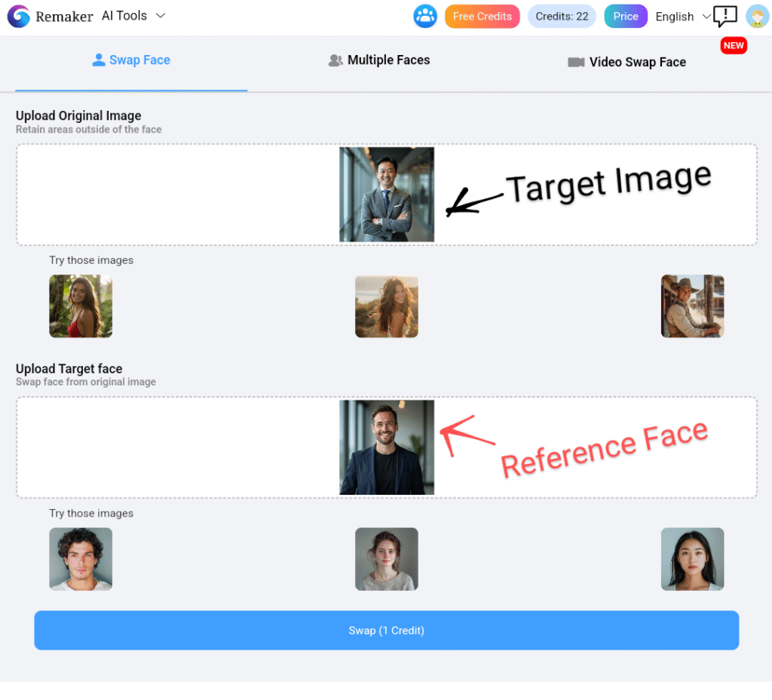772x700 pixels.
Task: Select the cowboy hat man sample image
Action: point(692,306)
